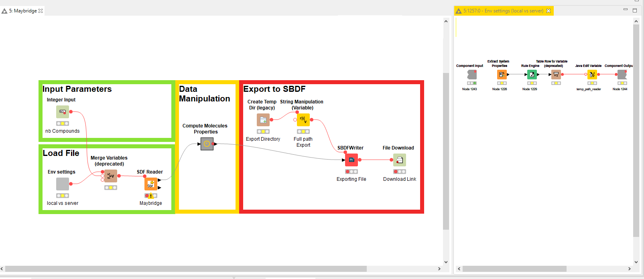Click Integer Input red variable output port
The image size is (644, 279).
point(71,112)
